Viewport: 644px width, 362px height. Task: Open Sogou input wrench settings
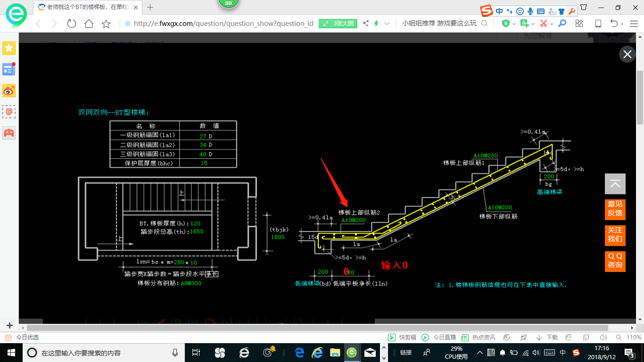[572, 11]
